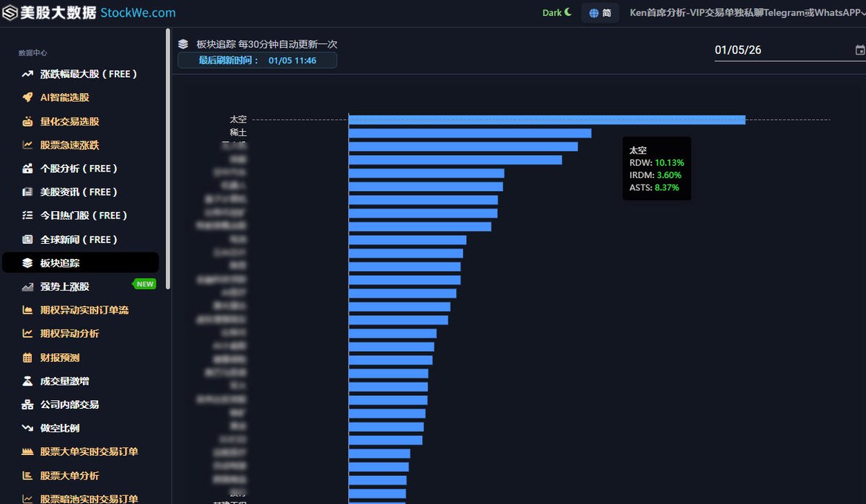Click the chart icon beside 股票暗池实时交易订单

pos(27,499)
